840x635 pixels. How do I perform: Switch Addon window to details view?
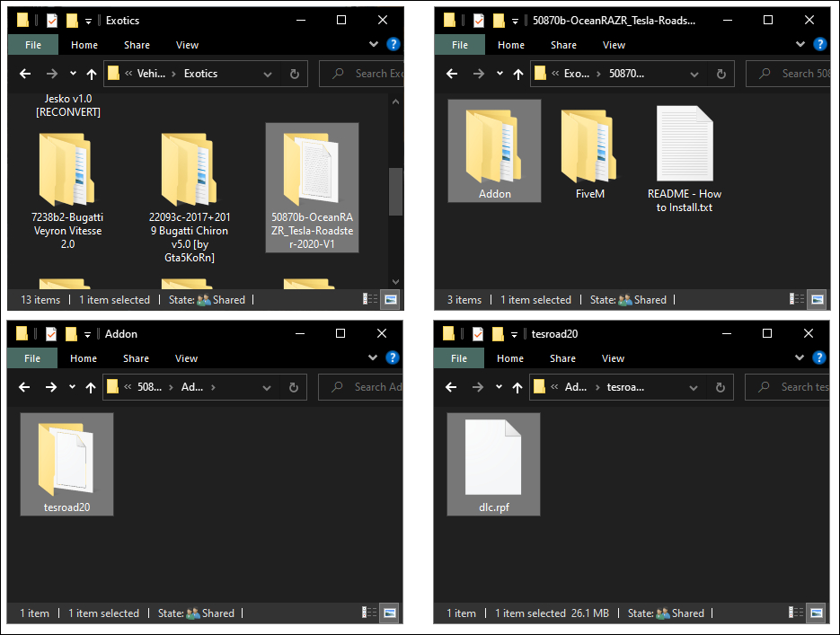click(369, 613)
